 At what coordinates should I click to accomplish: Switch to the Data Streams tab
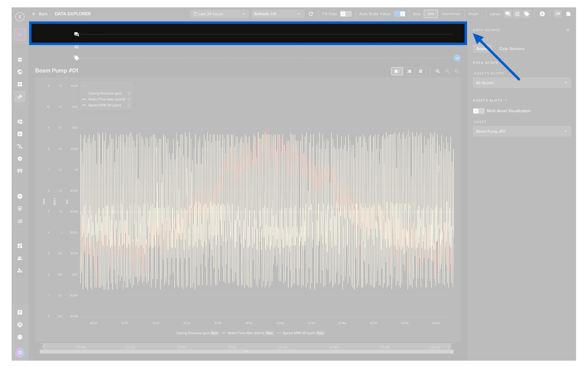pos(511,49)
